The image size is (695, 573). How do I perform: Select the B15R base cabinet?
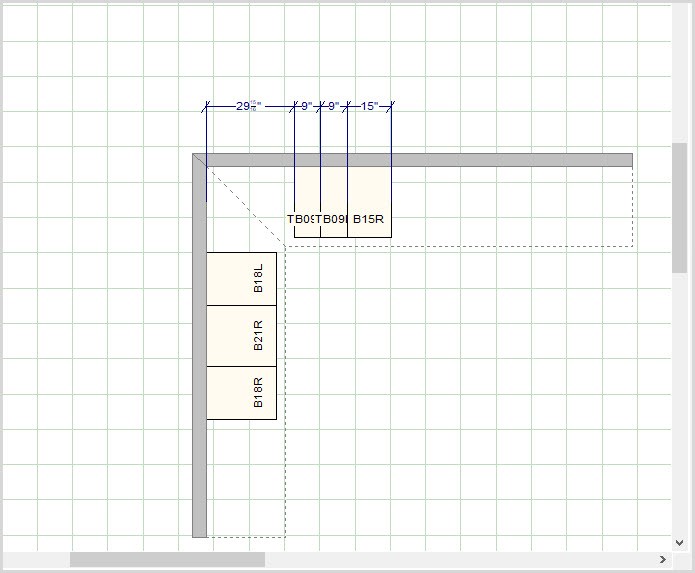coord(369,202)
